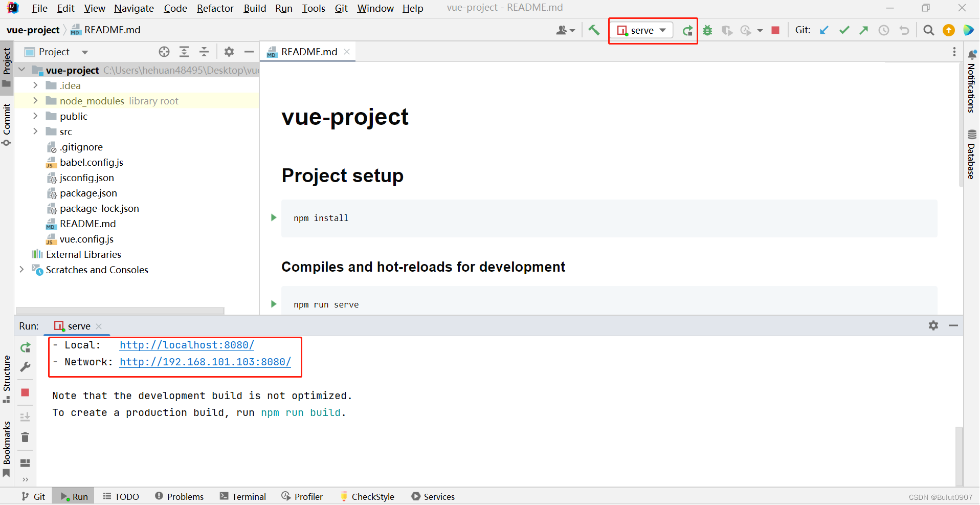Expand Scratches and Consoles node
This screenshot has height=505, width=980.
click(22, 269)
